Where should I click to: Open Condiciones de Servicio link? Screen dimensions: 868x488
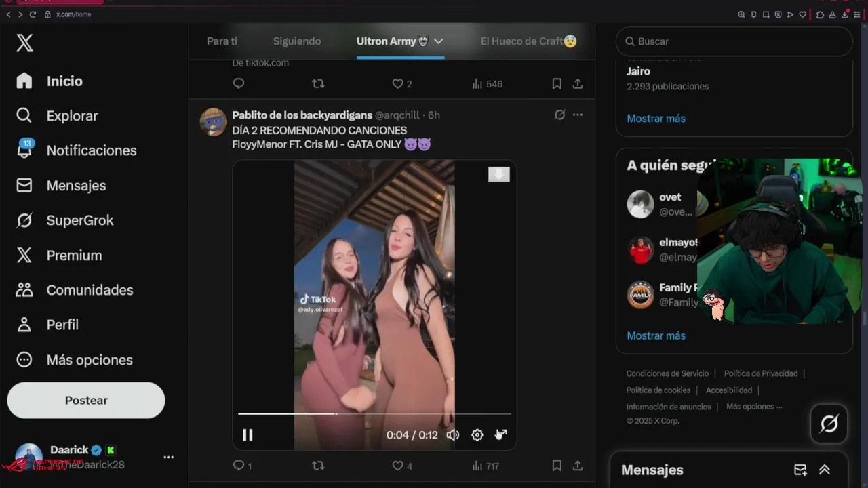point(667,373)
